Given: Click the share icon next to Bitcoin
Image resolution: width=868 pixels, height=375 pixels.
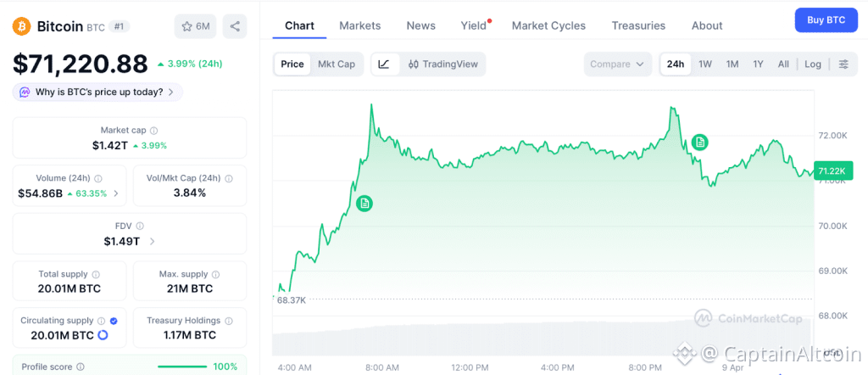Looking at the screenshot, I should pyautogui.click(x=235, y=26).
